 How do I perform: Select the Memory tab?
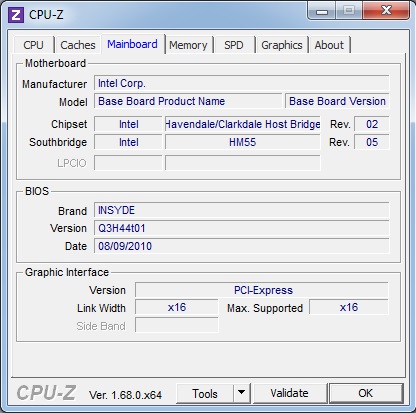point(188,45)
